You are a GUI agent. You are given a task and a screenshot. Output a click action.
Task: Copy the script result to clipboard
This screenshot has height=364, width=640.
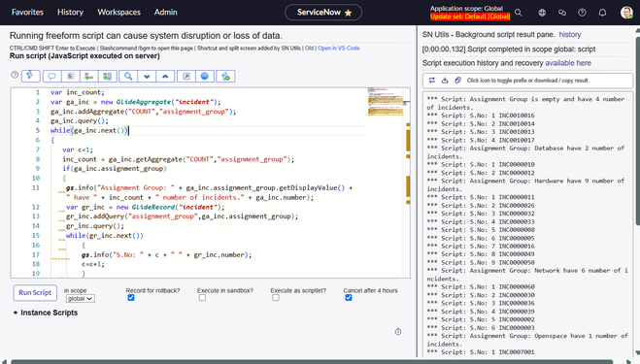pyautogui.click(x=458, y=81)
